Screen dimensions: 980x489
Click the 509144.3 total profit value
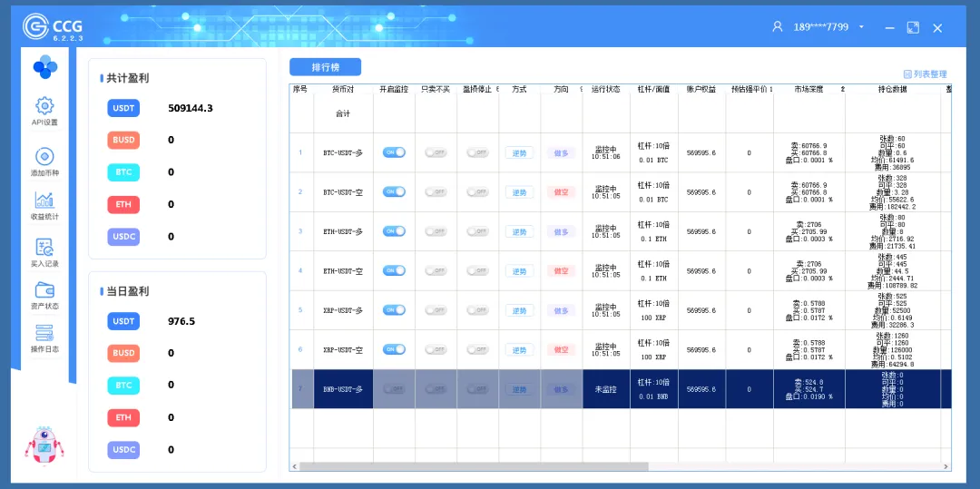(x=191, y=108)
